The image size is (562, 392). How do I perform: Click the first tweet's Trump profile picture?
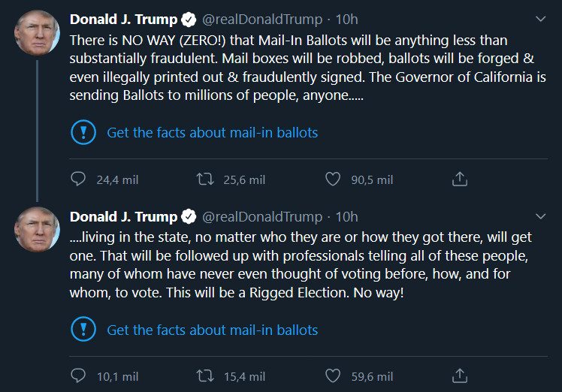coord(37,33)
